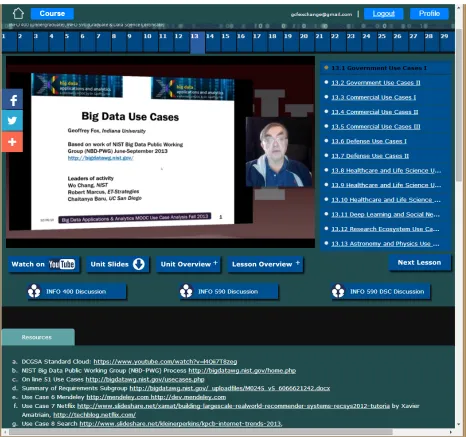Open lesson 13.1 Government Use Cases I

pos(379,68)
